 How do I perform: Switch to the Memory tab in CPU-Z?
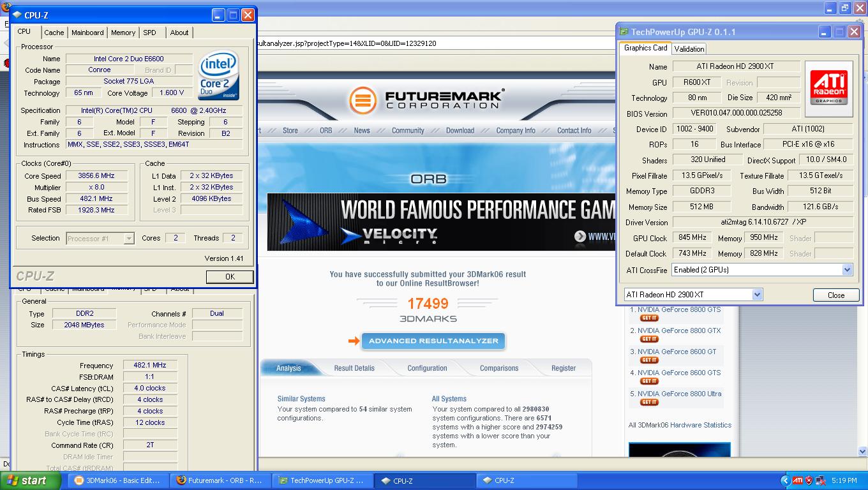point(123,33)
